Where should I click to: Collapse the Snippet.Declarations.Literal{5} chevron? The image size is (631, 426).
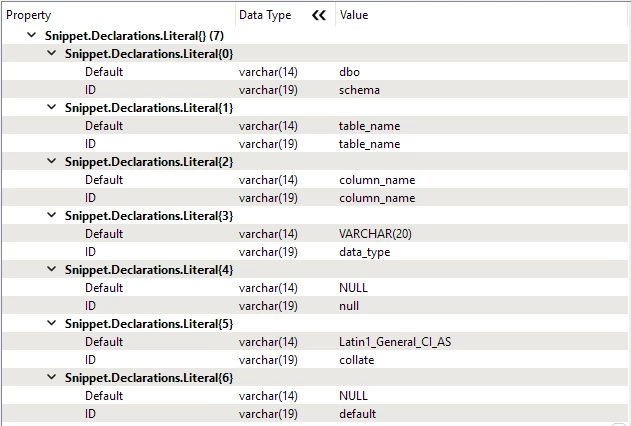(x=52, y=323)
